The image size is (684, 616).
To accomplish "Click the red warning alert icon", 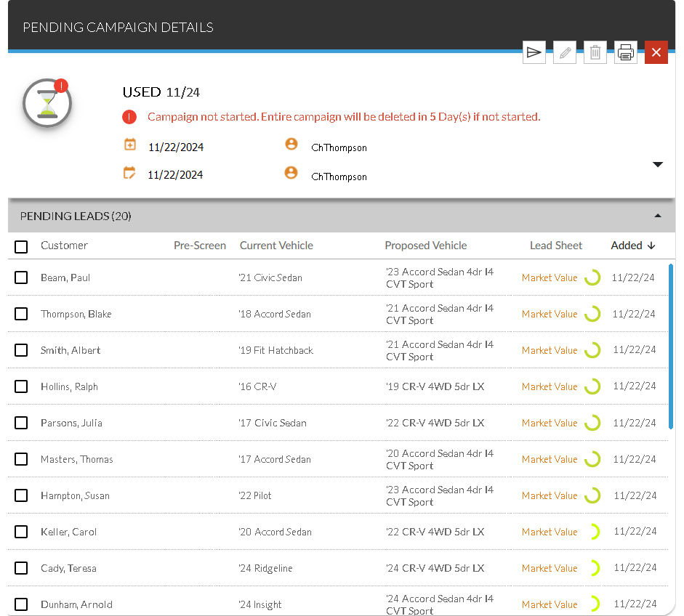I will point(129,117).
